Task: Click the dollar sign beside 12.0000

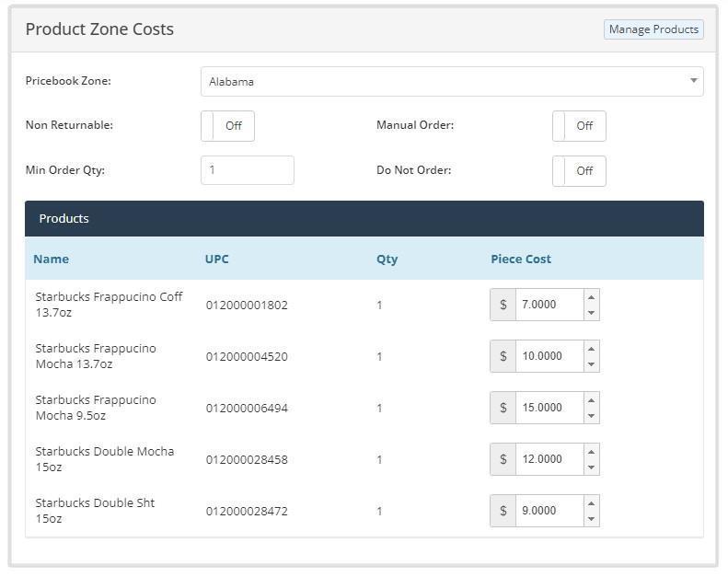Action: [x=503, y=459]
